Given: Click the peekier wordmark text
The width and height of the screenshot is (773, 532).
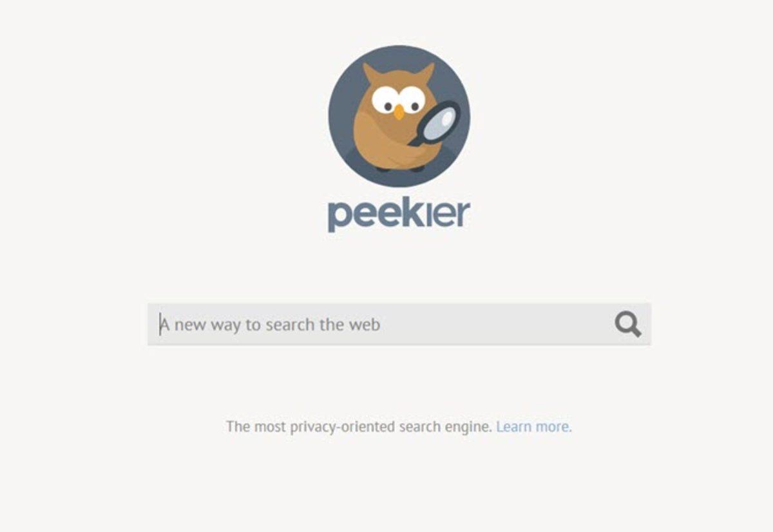Looking at the screenshot, I should click(x=399, y=215).
